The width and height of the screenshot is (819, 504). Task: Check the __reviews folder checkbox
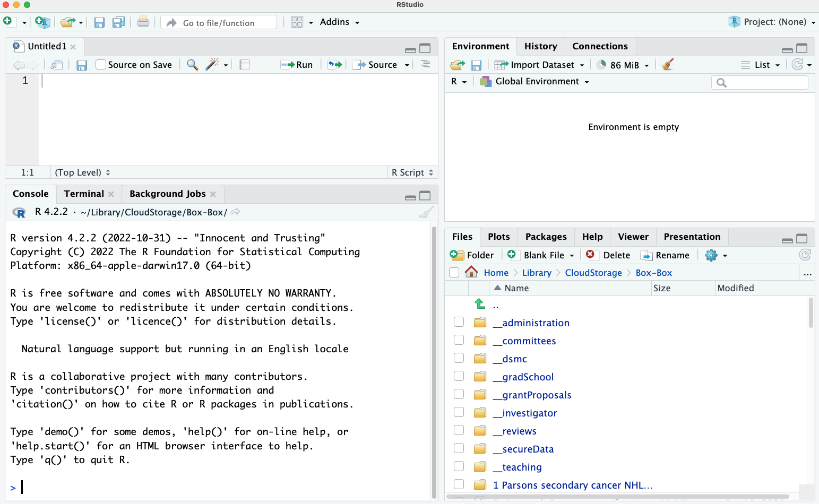[x=459, y=430]
